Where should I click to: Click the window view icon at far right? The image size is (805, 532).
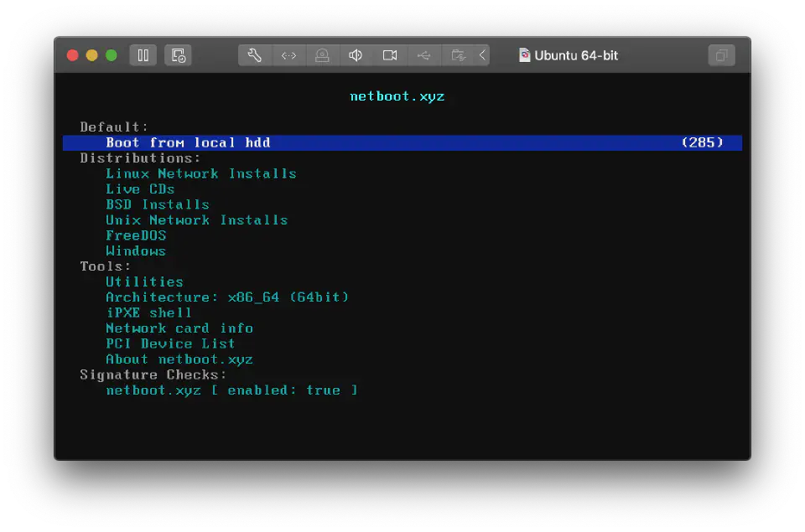point(720,55)
